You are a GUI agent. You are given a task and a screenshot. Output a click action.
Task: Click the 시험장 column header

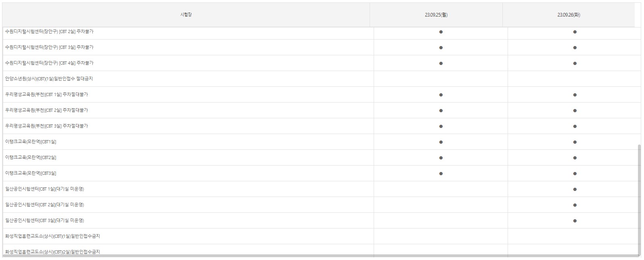[186, 15]
